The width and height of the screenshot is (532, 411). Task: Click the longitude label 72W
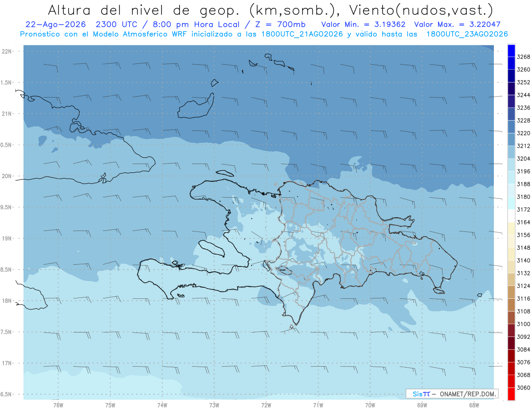coord(266,405)
